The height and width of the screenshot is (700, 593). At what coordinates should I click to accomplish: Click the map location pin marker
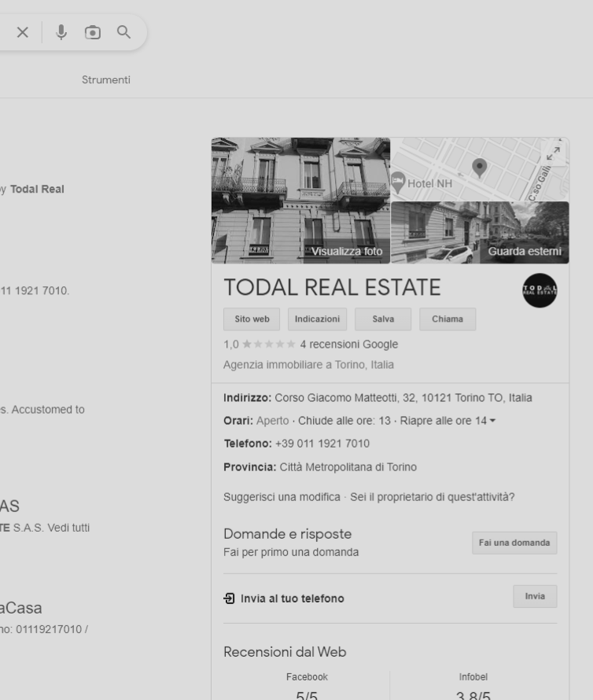(479, 167)
